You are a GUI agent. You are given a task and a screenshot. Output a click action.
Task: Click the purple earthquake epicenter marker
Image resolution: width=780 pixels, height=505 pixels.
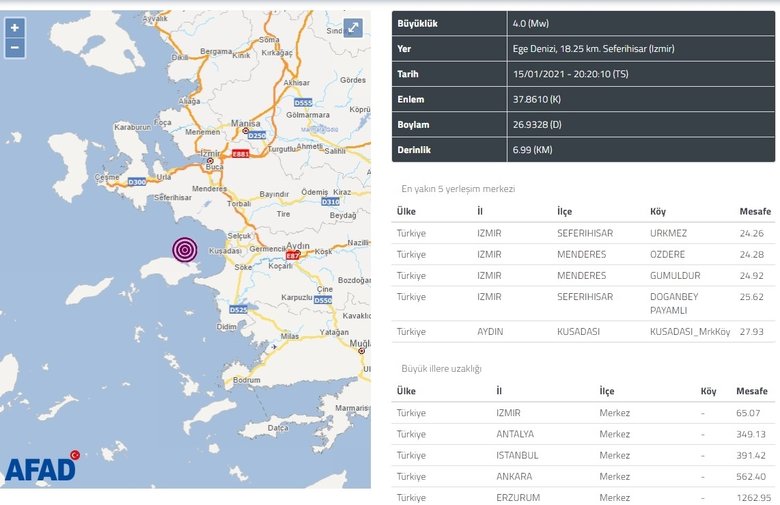185,250
